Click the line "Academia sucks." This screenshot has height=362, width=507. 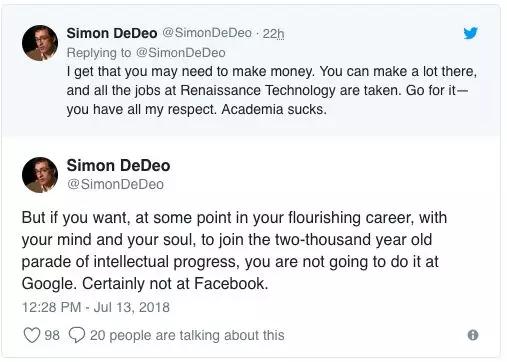[x=274, y=109]
